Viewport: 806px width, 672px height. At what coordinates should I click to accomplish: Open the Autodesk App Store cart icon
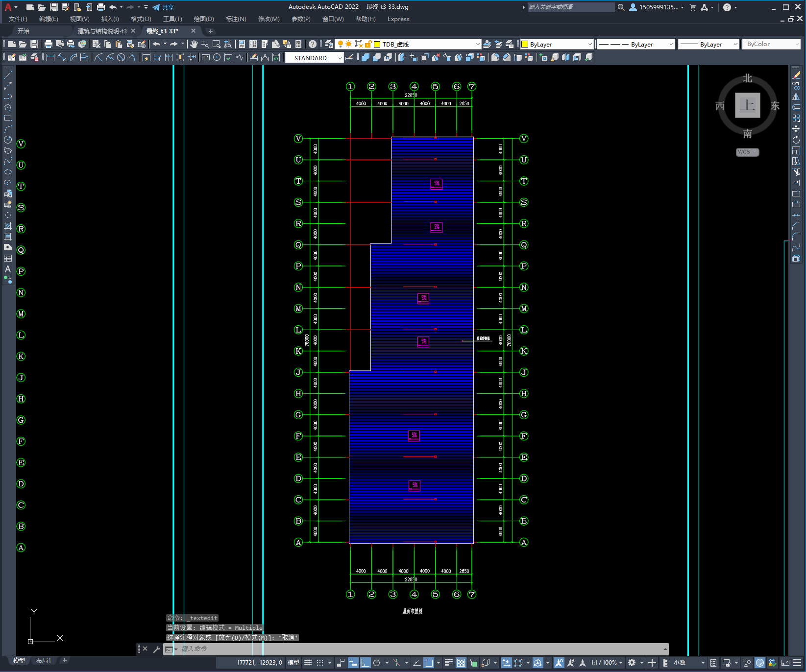point(693,7)
